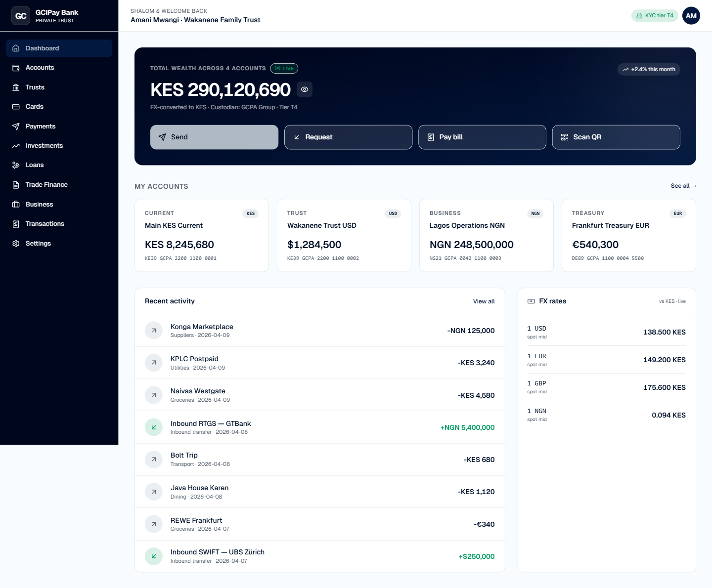
Task: Click the Send button
Action: tap(214, 137)
